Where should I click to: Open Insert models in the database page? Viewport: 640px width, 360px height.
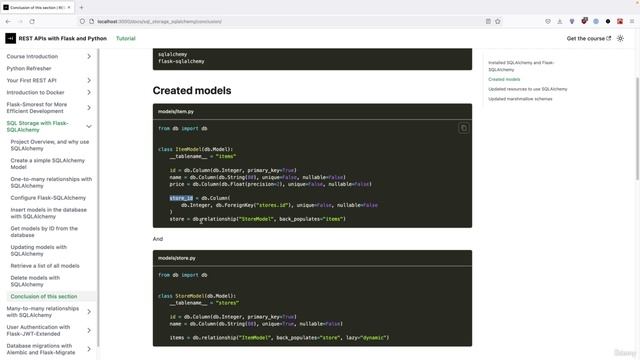point(49,213)
